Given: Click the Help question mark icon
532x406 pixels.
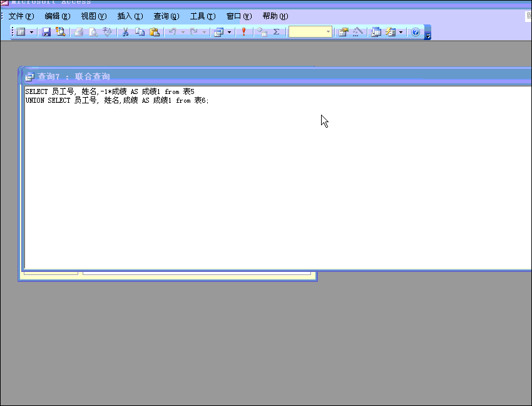Looking at the screenshot, I should (416, 32).
